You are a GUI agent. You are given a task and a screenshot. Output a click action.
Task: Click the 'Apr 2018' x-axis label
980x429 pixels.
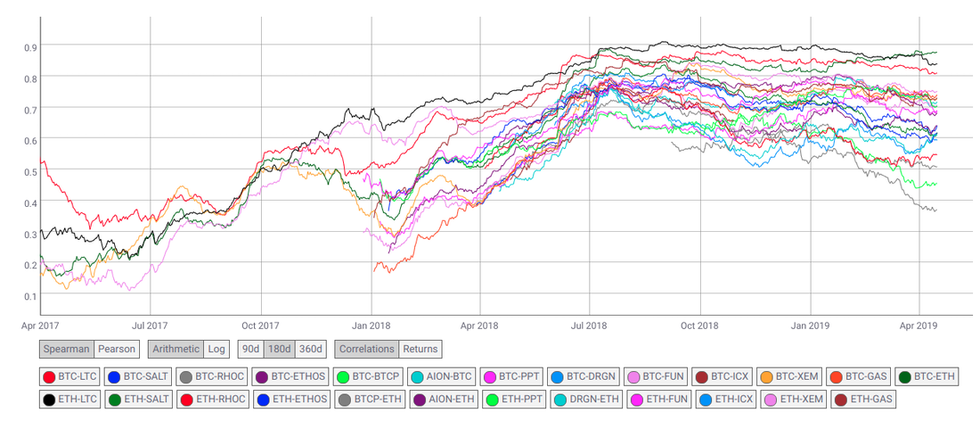[x=479, y=326]
